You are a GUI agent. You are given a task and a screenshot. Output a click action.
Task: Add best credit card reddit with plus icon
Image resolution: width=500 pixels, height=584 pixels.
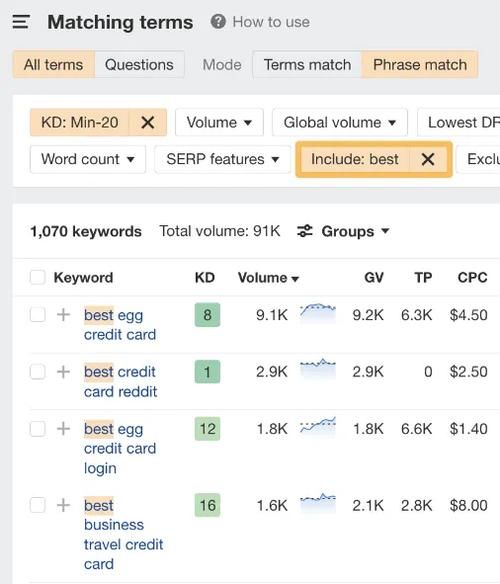pos(63,372)
